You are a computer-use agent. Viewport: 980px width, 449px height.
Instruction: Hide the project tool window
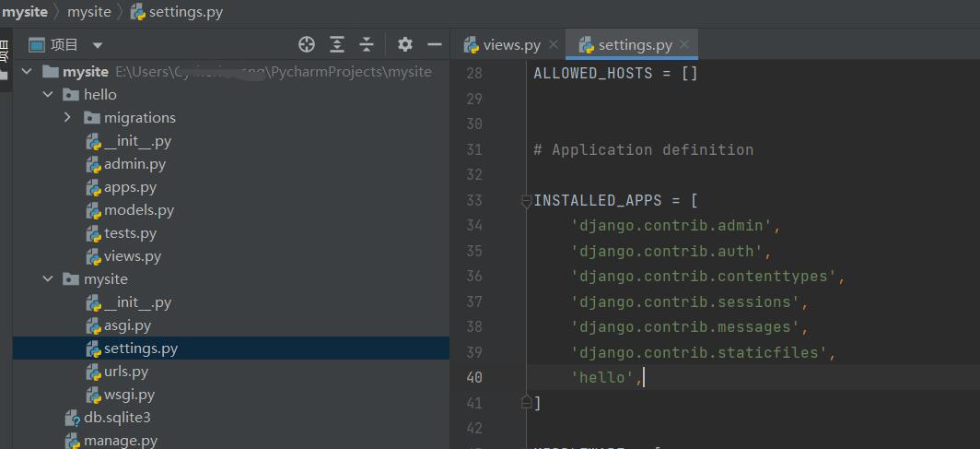[433, 44]
